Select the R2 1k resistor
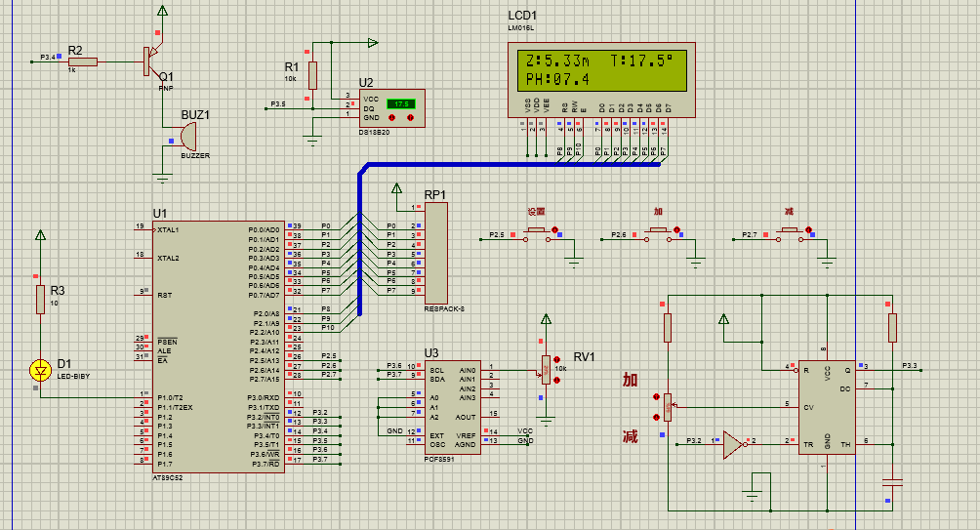Viewport: 980px width, 530px height. coord(82,61)
